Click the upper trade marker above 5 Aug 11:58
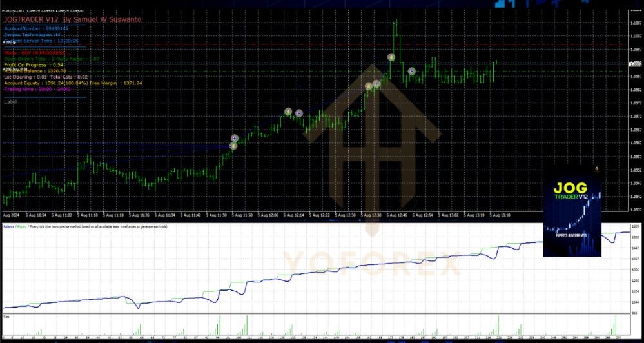 pos(235,139)
